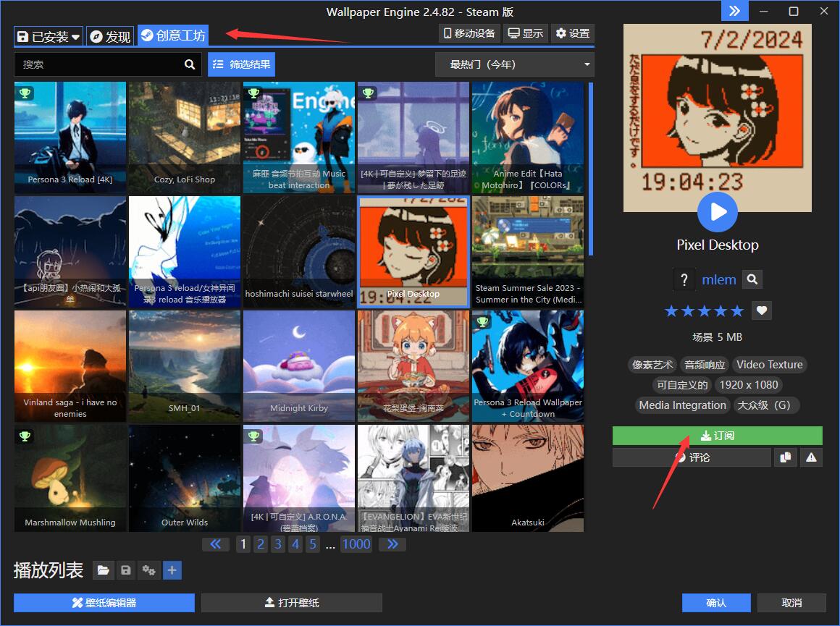Expand the 最热门 (今年) sort dropdown
The image size is (840, 626).
[514, 64]
